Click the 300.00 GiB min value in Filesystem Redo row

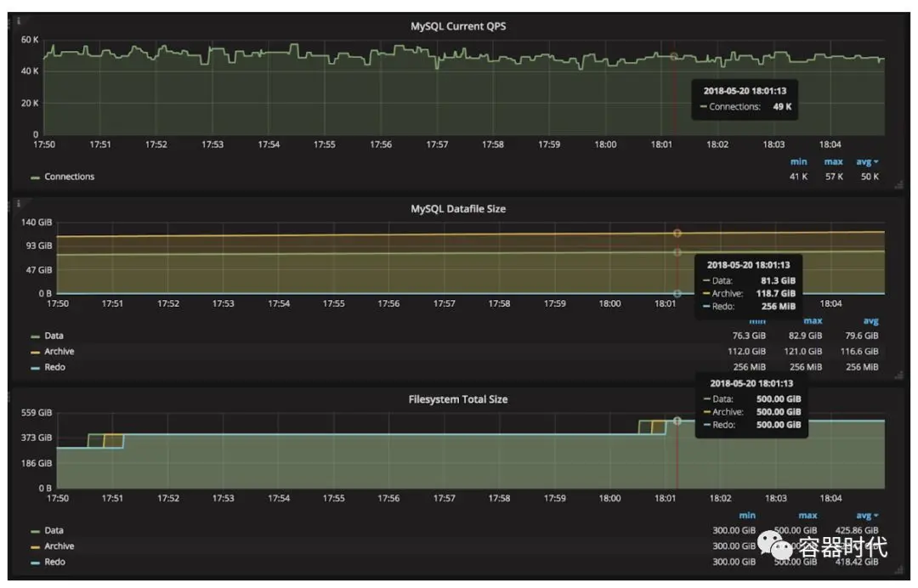tap(734, 563)
